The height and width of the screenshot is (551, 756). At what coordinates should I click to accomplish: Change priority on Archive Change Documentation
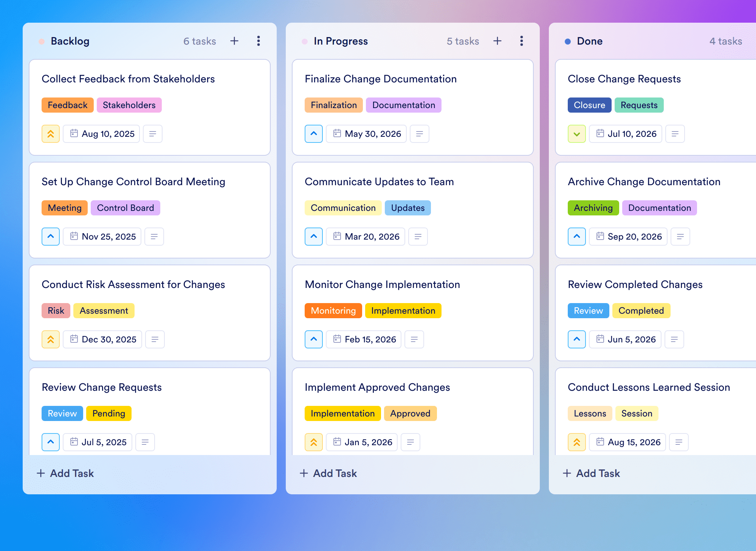pyautogui.click(x=577, y=237)
